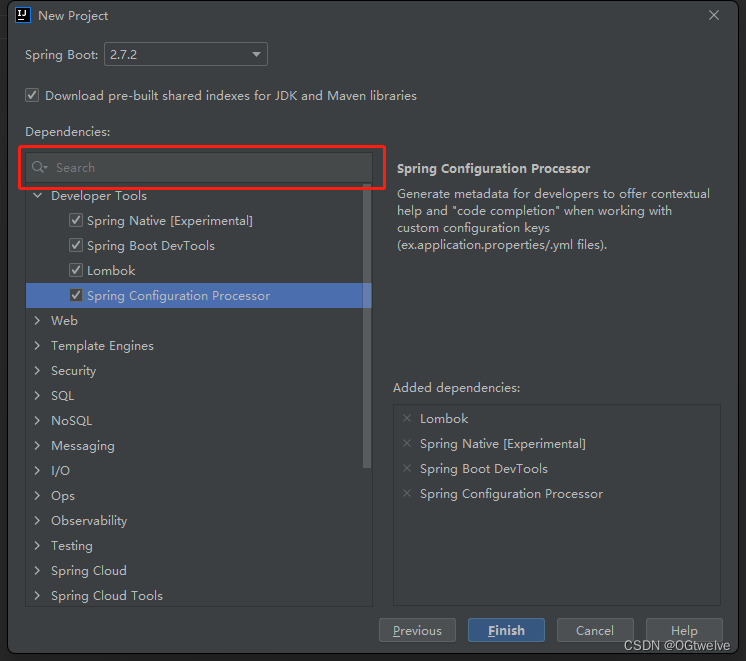Expand the Security category
This screenshot has width=746, height=661.
point(38,370)
